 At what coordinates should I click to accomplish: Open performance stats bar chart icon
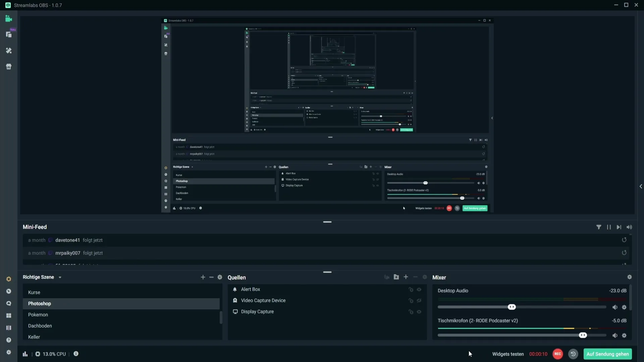point(25,354)
